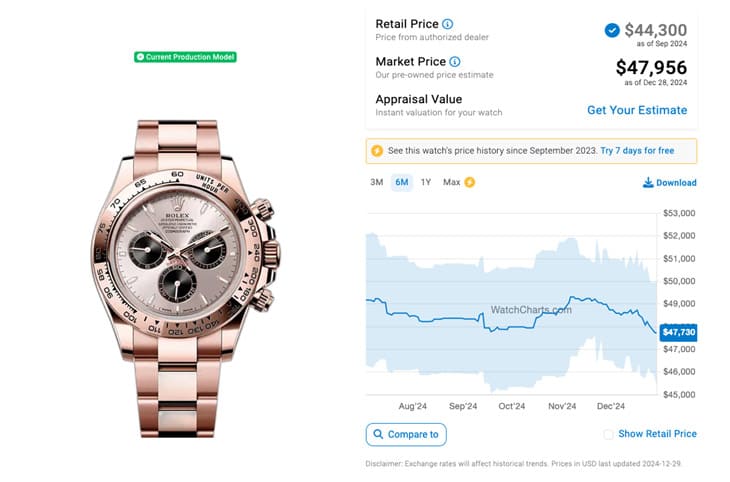
Task: Switch chart to Max range
Action: tap(451, 182)
